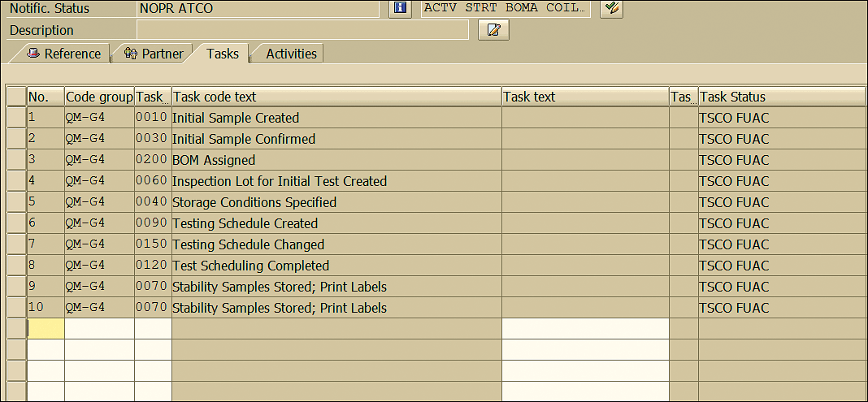This screenshot has width=868, height=402.
Task: Click the empty No. cell in new row
Action: pyautogui.click(x=46, y=328)
